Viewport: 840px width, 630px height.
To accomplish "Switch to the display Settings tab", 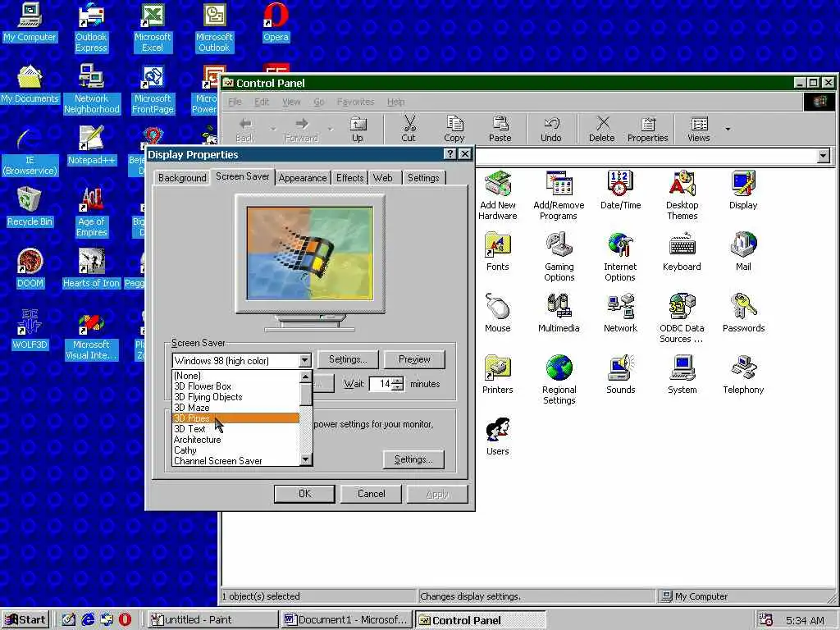I will click(x=423, y=178).
